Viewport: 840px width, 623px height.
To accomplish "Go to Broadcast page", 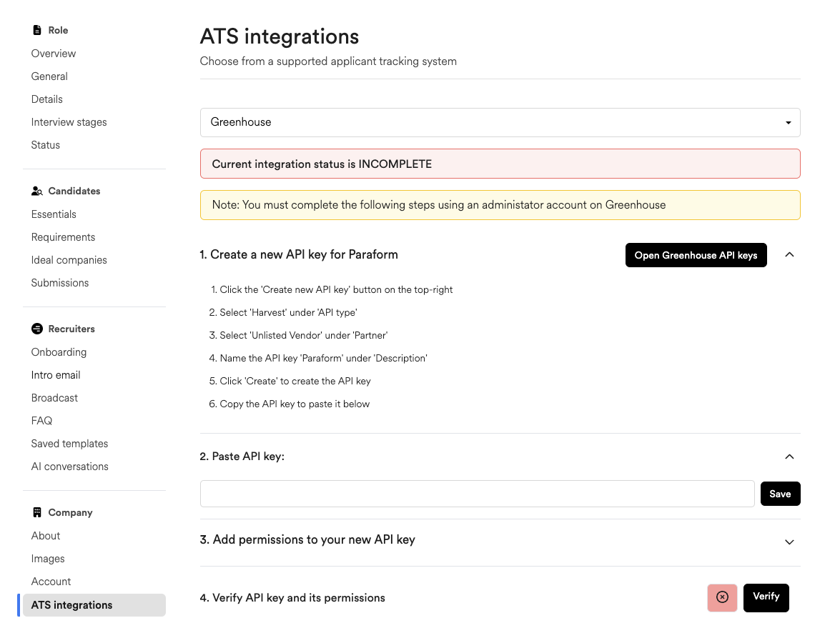I will tap(54, 398).
